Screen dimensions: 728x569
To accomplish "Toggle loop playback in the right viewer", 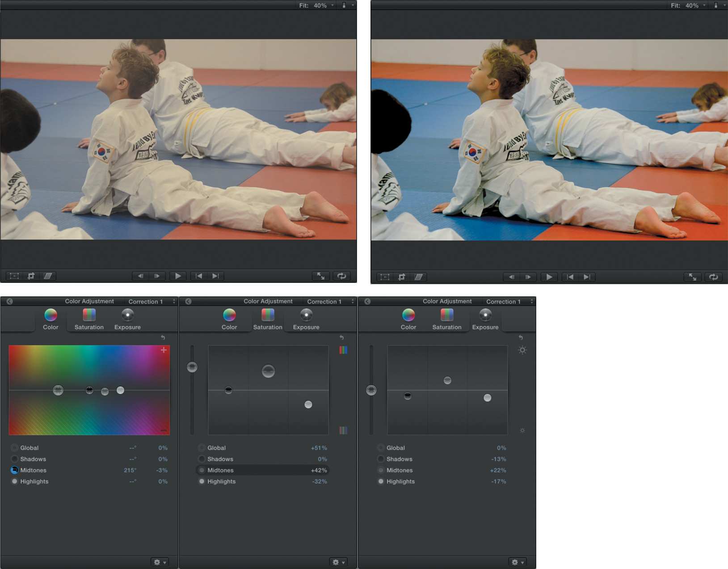I will click(713, 277).
